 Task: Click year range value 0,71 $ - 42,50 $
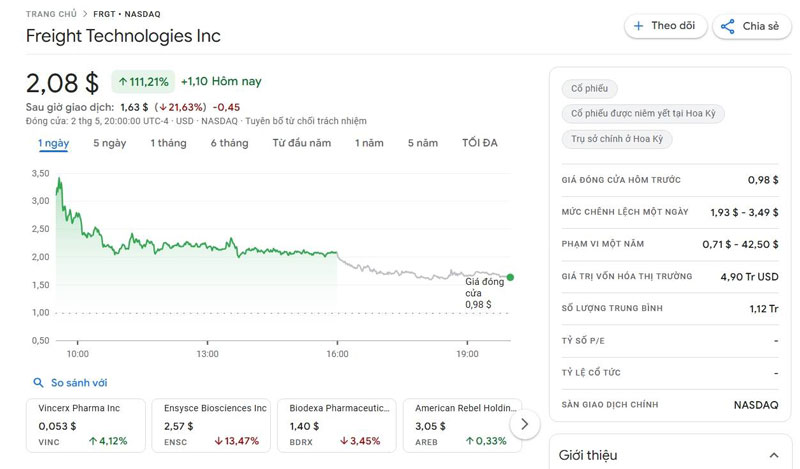point(740,244)
